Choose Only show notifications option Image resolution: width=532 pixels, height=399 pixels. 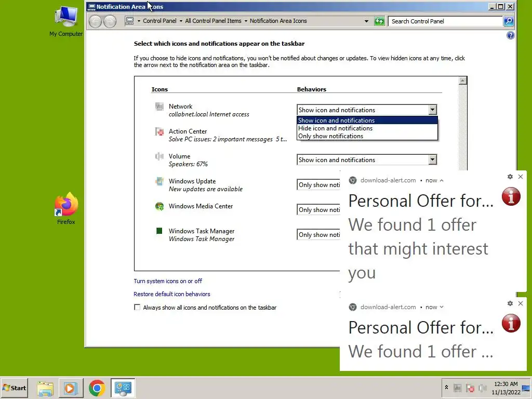pos(367,136)
